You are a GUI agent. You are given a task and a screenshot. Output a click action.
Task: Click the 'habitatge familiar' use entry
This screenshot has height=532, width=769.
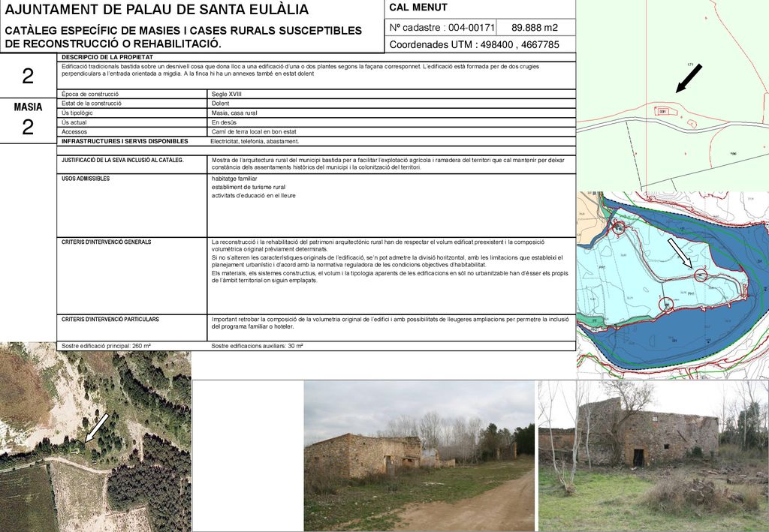234,179
